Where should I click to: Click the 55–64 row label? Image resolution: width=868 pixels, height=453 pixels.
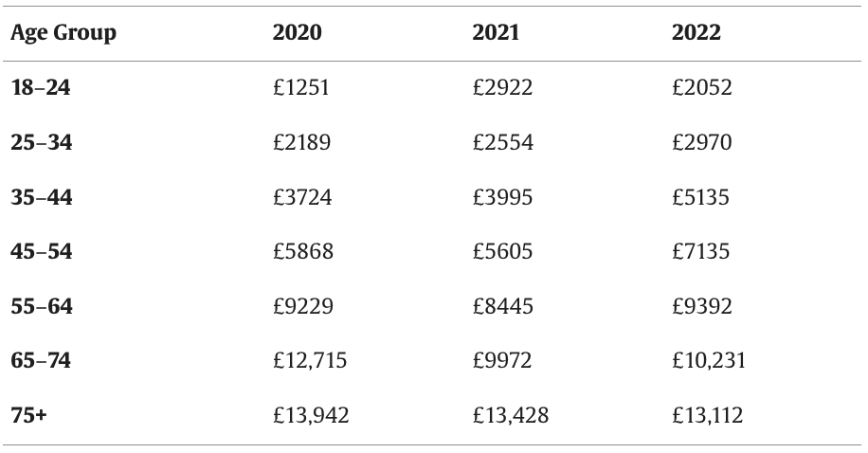pos(42,306)
